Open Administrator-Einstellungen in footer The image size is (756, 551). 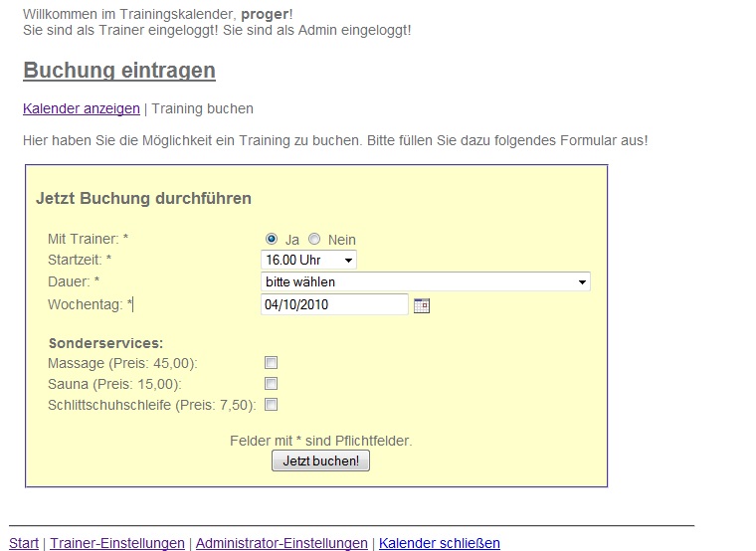282,543
